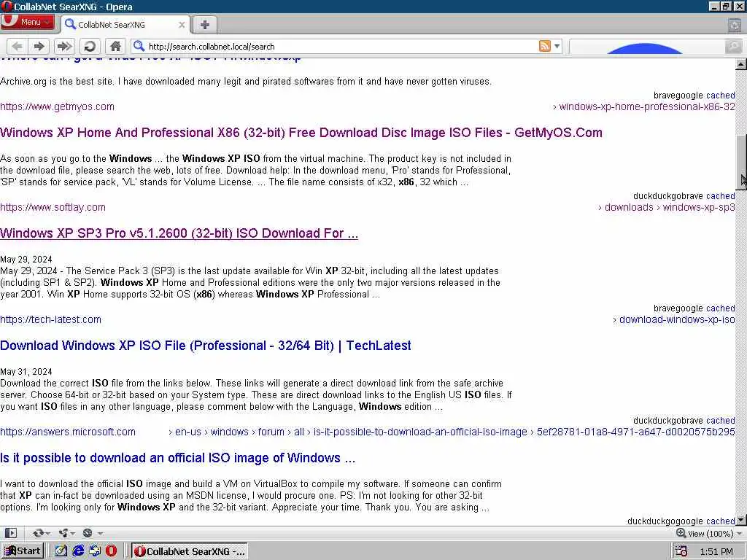Select the CollabNet SearXNG tab
The width and height of the screenshot is (747, 560).
[x=125, y=25]
